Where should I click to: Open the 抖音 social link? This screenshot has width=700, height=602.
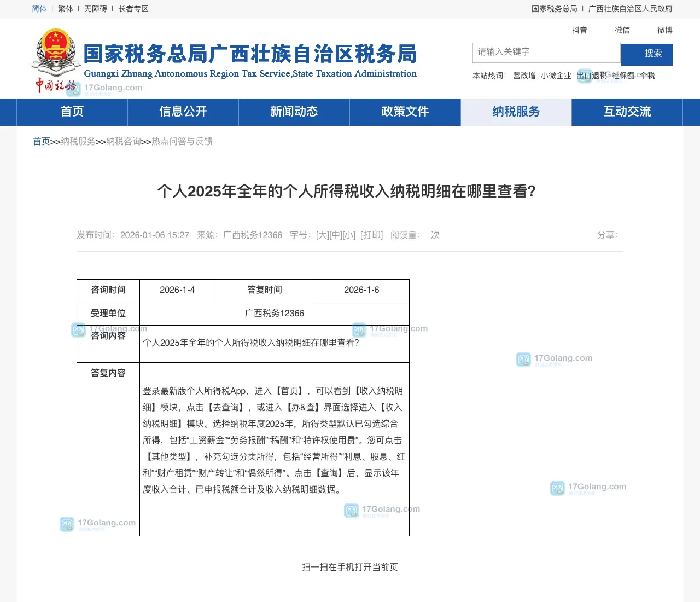[x=580, y=30]
